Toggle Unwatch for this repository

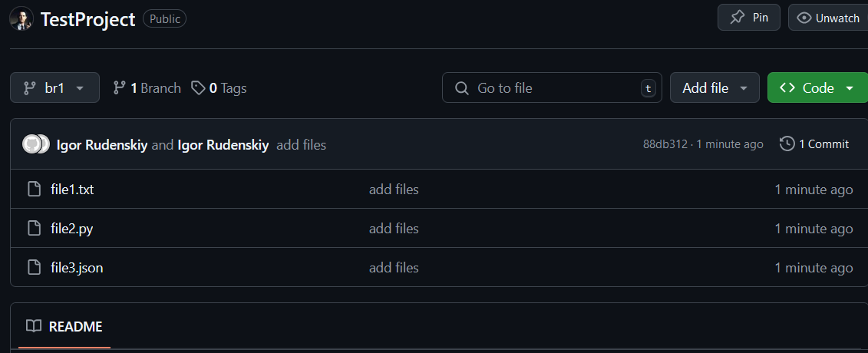(828, 18)
